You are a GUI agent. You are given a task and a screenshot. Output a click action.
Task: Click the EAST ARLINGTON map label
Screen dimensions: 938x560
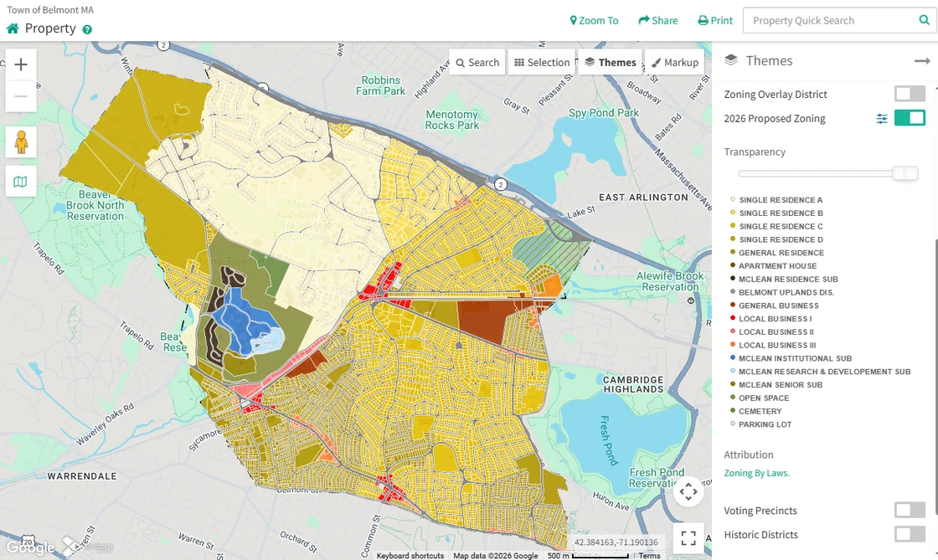(644, 198)
